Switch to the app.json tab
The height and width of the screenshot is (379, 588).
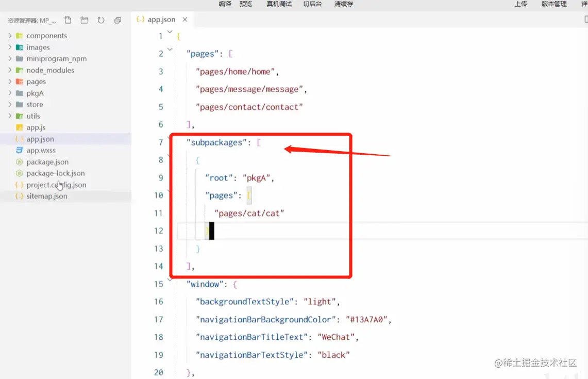[x=161, y=20]
